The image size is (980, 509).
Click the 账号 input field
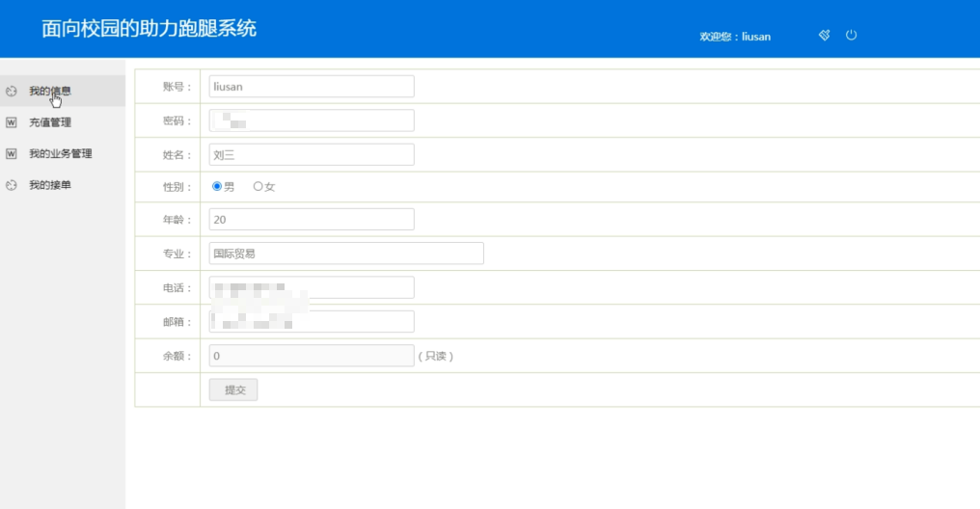(x=312, y=86)
